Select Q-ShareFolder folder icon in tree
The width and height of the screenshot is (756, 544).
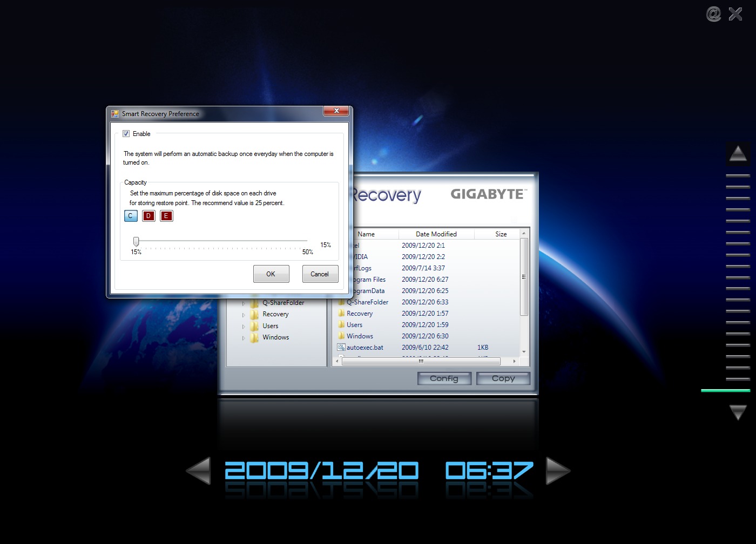click(x=254, y=303)
